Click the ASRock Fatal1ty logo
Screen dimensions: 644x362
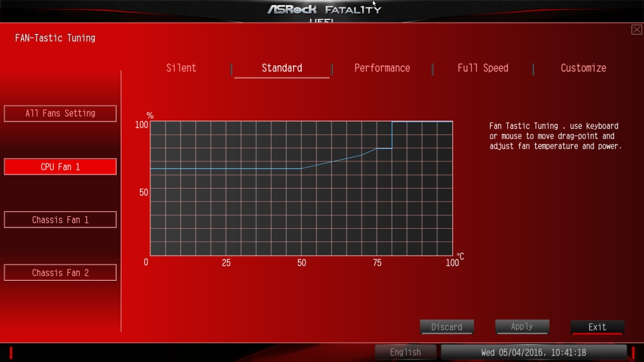(325, 9)
